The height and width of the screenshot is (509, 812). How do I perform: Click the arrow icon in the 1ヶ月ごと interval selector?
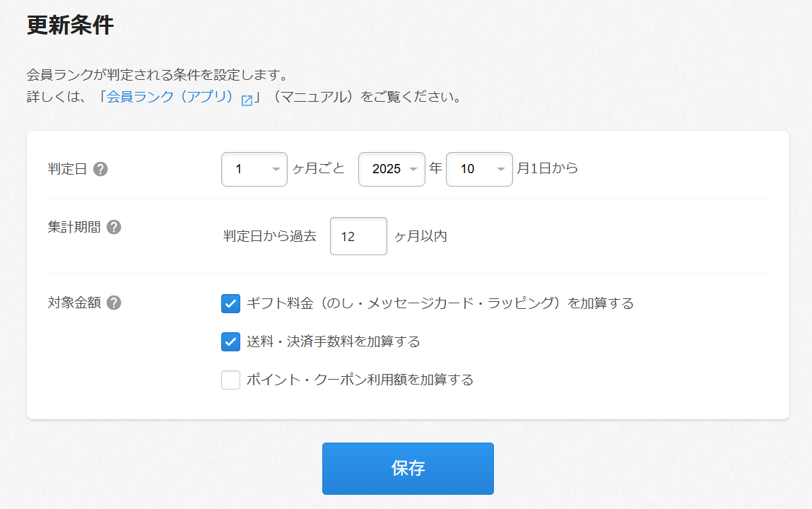tap(276, 170)
